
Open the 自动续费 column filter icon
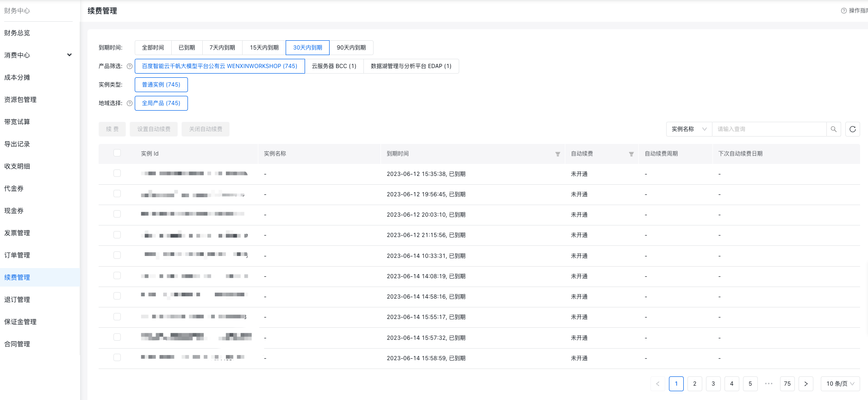pos(631,154)
